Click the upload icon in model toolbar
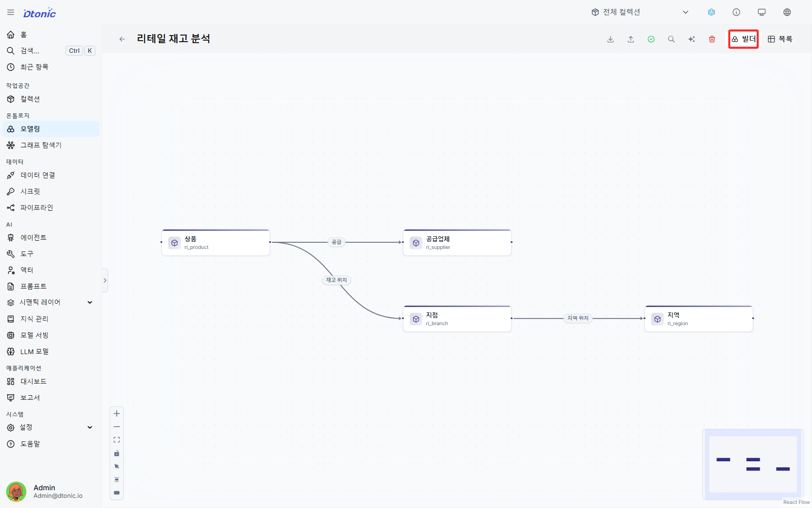This screenshot has height=508, width=812. point(631,39)
